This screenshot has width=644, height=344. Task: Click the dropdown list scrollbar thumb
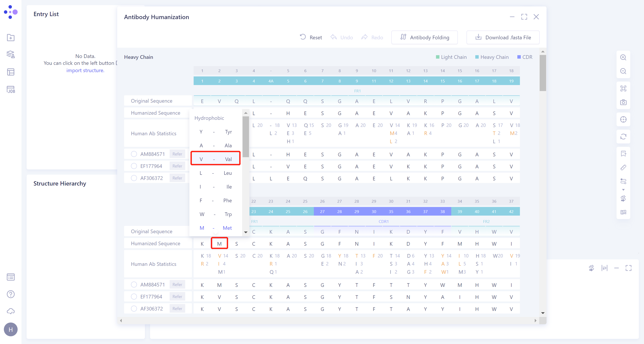tap(246, 137)
